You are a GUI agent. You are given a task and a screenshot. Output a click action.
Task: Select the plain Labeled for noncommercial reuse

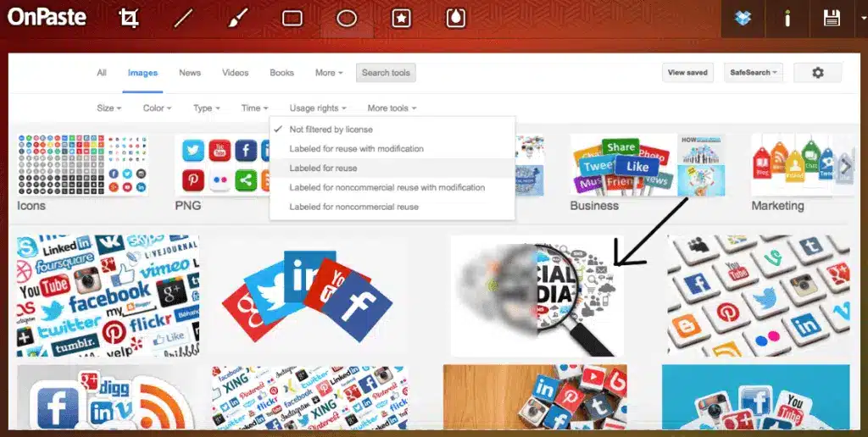click(x=392, y=207)
